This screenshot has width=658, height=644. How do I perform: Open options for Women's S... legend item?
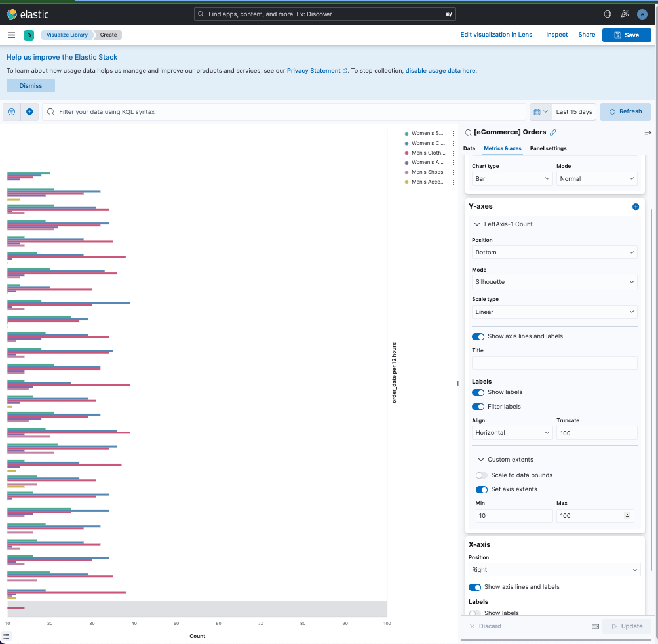[454, 134]
